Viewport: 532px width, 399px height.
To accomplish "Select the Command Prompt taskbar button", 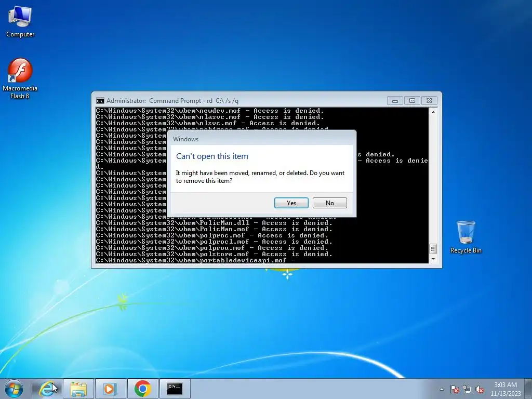I will [175, 389].
